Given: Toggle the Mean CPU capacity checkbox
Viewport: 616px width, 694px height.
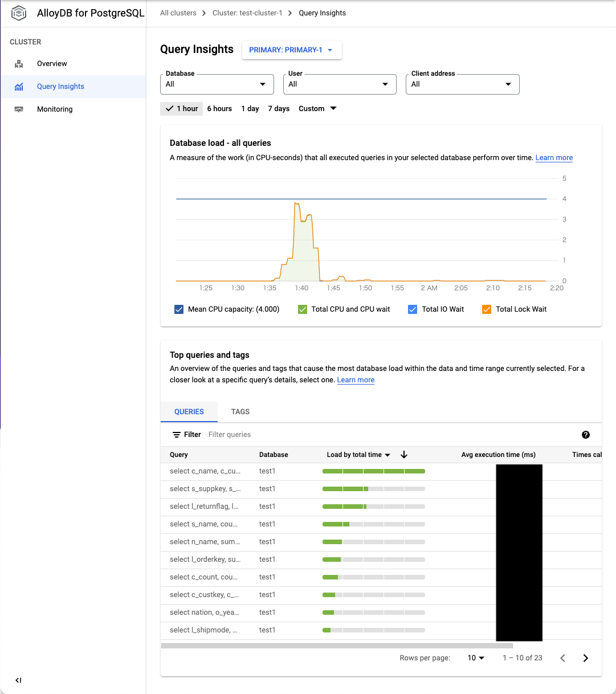Looking at the screenshot, I should coord(179,309).
